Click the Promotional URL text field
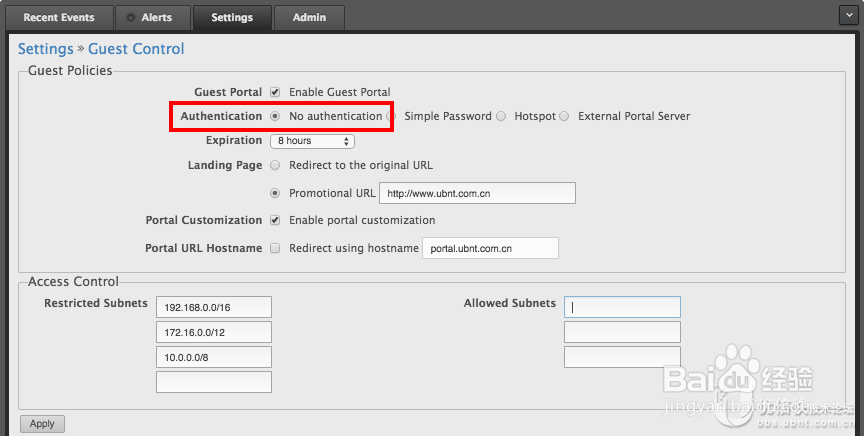 pyautogui.click(x=477, y=193)
